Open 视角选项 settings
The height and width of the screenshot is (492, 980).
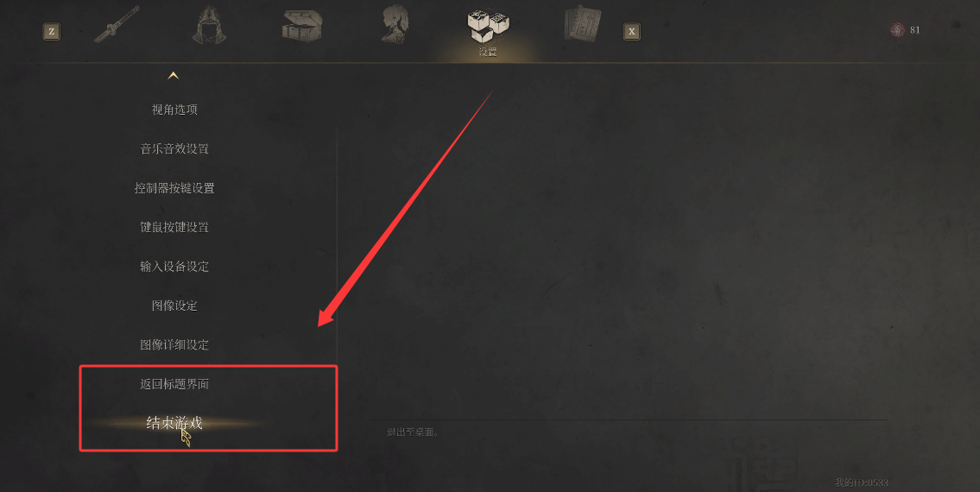coord(174,110)
